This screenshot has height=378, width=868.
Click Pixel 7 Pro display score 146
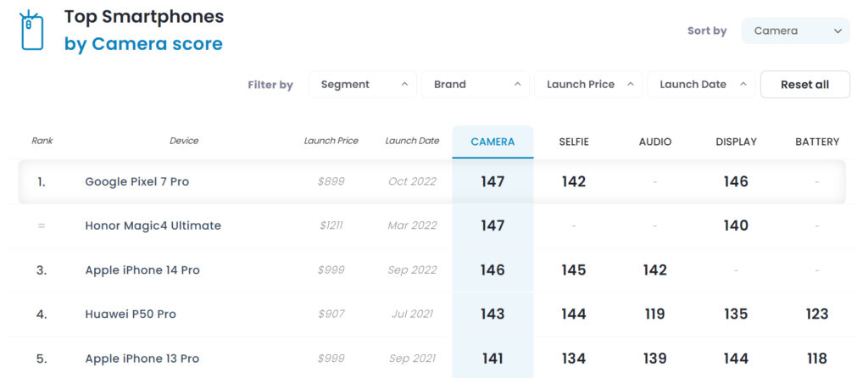click(736, 181)
